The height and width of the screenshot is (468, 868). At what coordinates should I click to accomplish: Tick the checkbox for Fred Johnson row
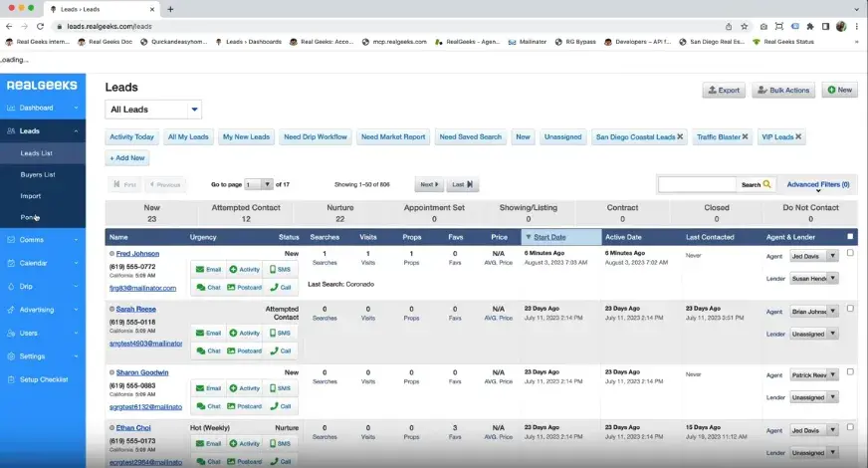[849, 253]
